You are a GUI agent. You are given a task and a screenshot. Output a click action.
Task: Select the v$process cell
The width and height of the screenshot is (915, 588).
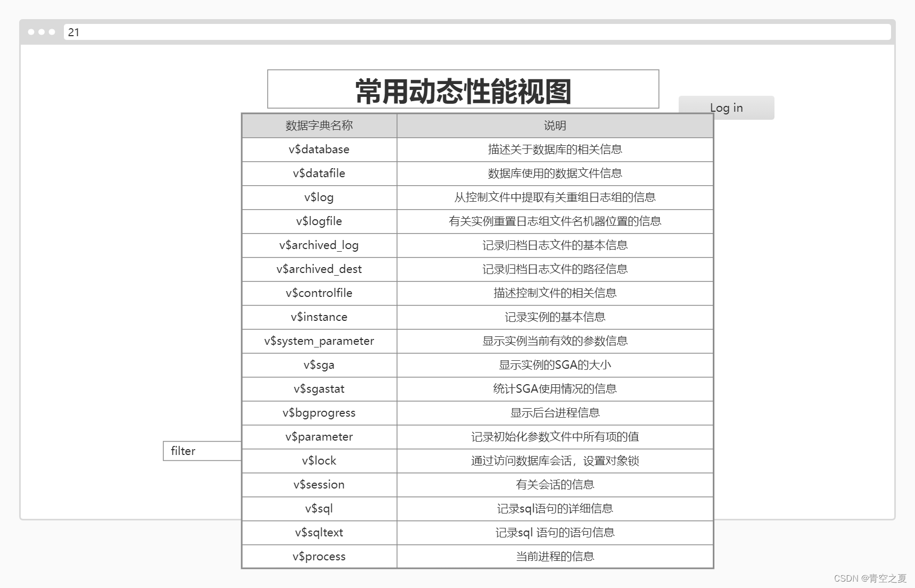pos(319,557)
